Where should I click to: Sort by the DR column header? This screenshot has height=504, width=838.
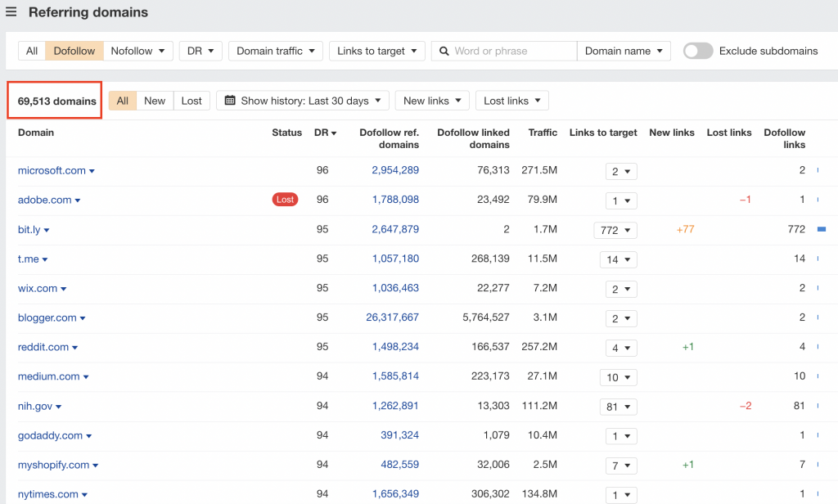325,133
